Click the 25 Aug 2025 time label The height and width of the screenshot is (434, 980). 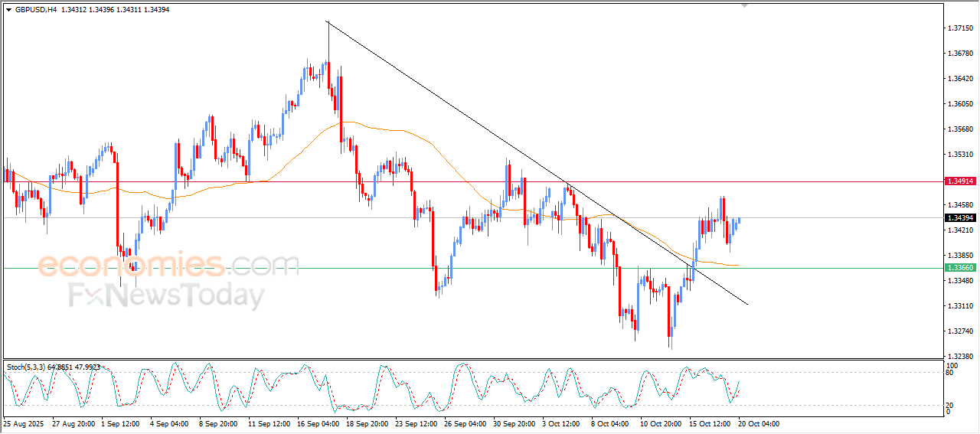[24, 423]
